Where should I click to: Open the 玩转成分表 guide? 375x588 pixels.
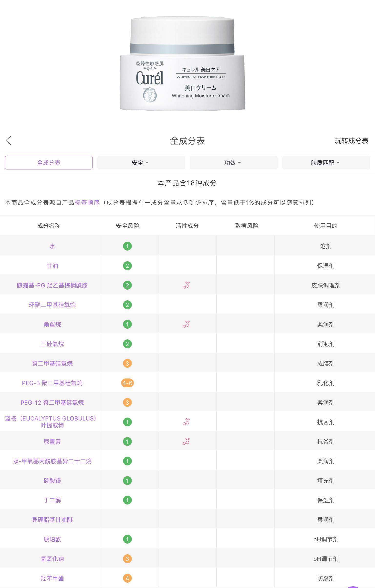click(x=351, y=141)
